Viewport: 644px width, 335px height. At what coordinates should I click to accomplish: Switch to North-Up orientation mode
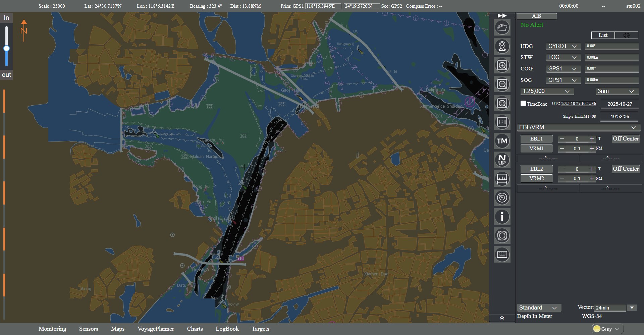502,160
